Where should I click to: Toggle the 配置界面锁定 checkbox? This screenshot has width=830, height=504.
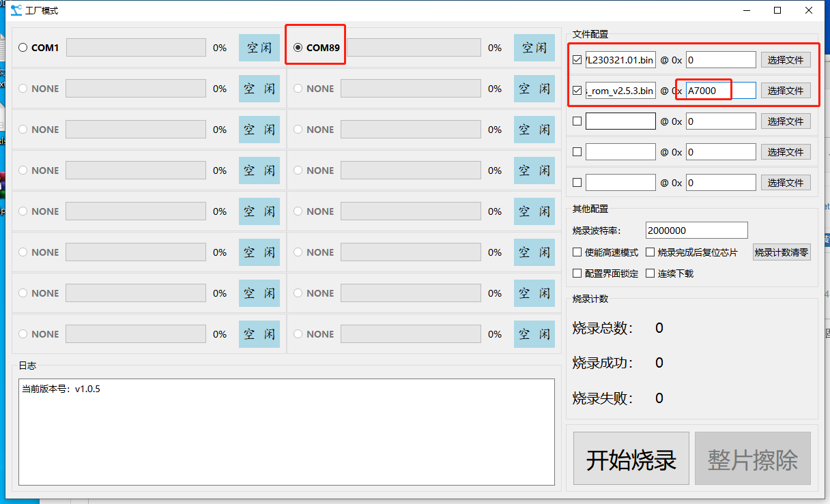coord(577,273)
